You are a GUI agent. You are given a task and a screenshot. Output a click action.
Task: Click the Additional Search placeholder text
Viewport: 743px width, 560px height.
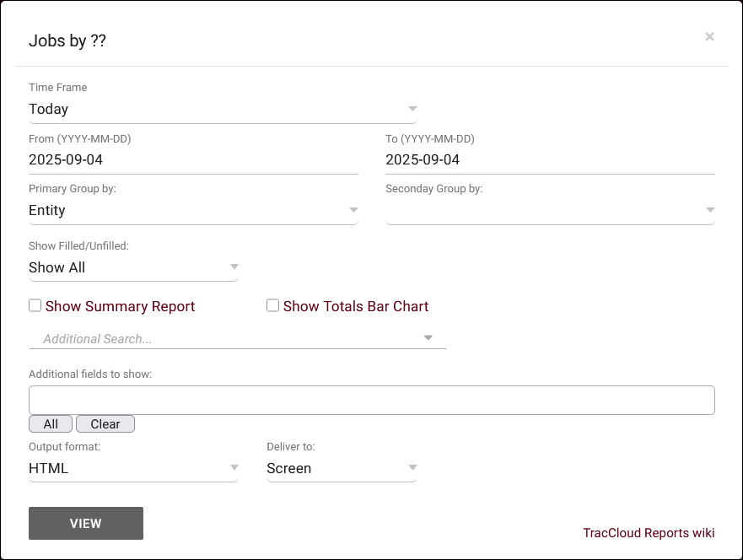(x=98, y=339)
